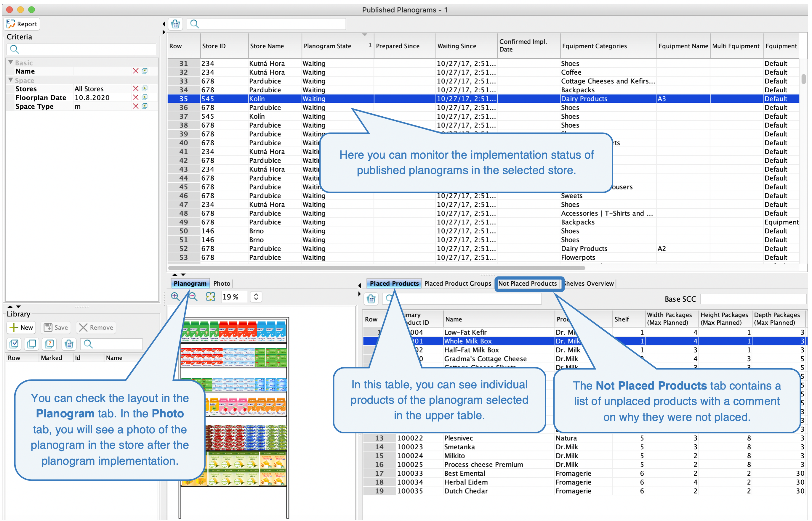The height and width of the screenshot is (521, 812).
Task: Switch to the Photo tab
Action: click(x=222, y=284)
